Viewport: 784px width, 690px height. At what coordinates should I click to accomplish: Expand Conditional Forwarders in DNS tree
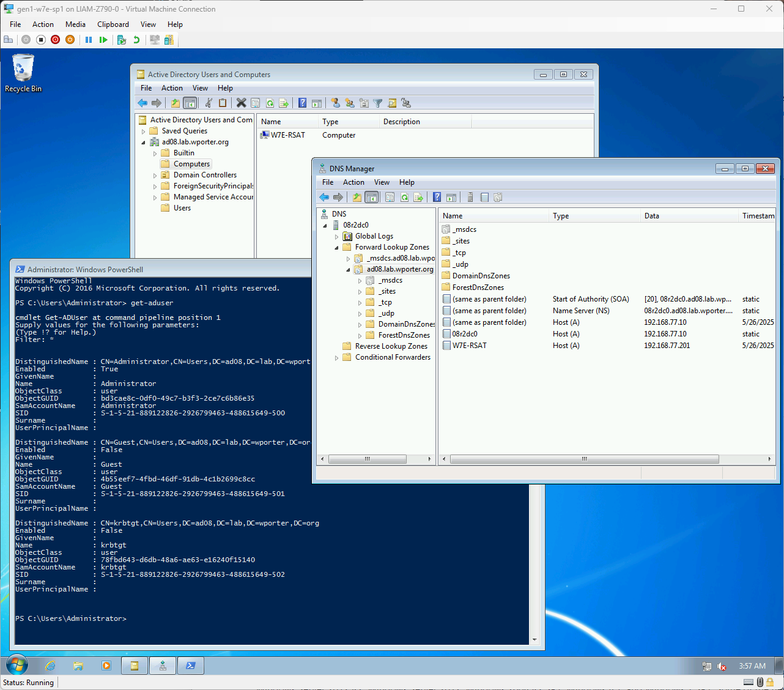[x=336, y=358]
